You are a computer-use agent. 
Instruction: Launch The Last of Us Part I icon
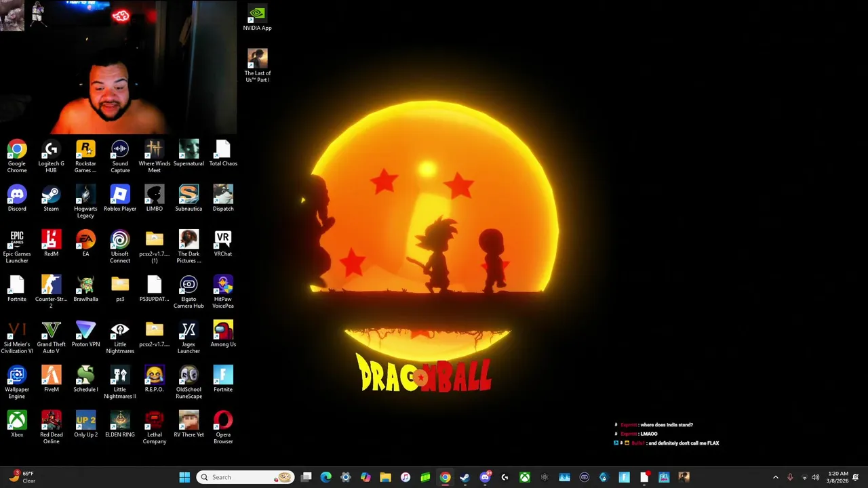[257, 66]
